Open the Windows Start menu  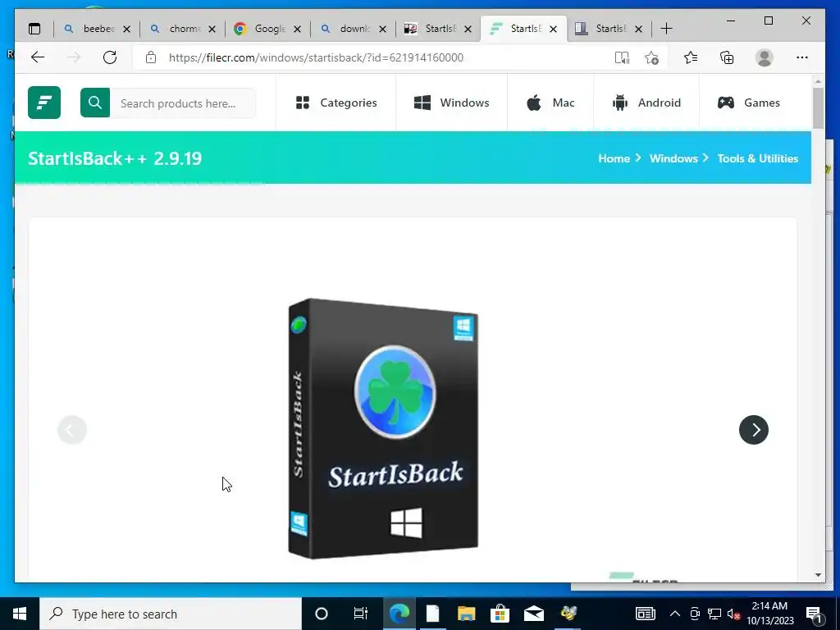(x=20, y=614)
